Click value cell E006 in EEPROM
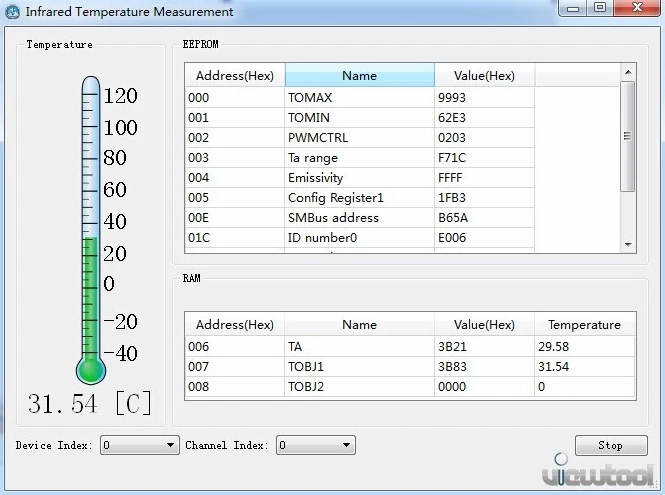Image resolution: width=665 pixels, height=495 pixels. [484, 238]
